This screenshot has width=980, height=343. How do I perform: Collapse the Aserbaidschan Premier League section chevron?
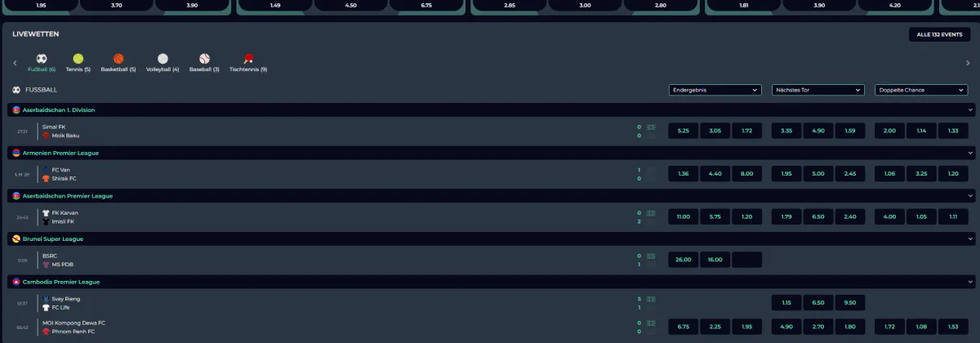[x=971, y=196]
